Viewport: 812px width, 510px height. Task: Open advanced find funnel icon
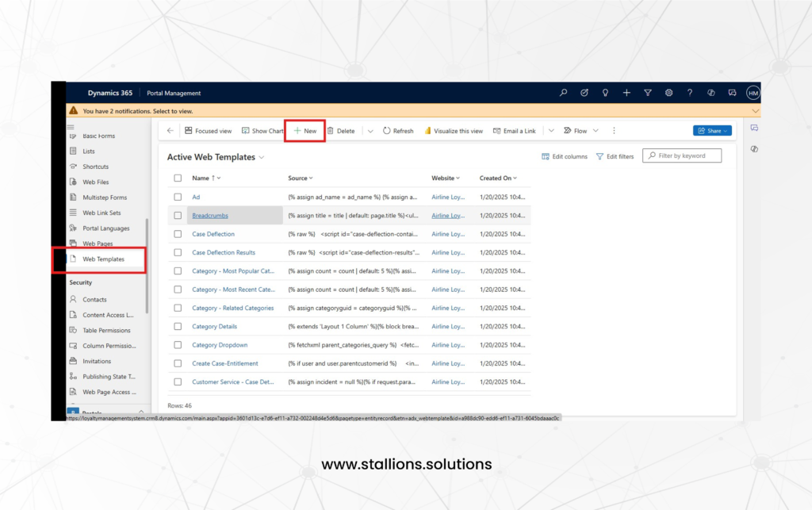[647, 93]
